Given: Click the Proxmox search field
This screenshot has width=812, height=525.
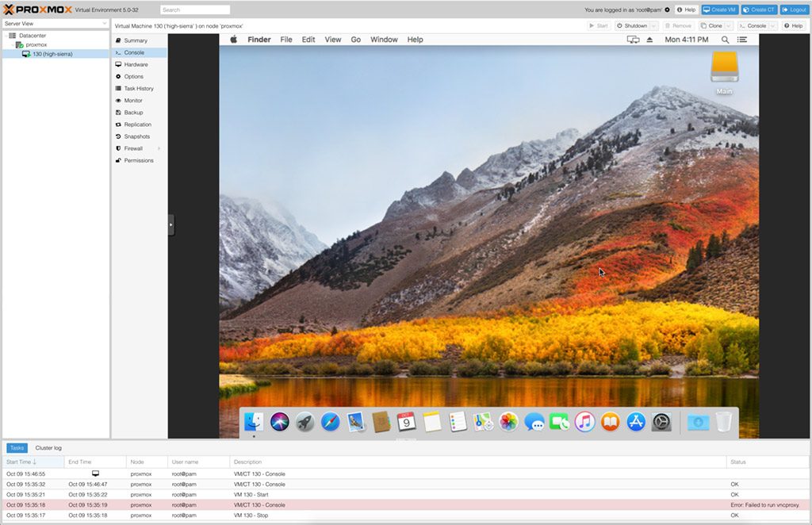Looking at the screenshot, I should coord(195,10).
